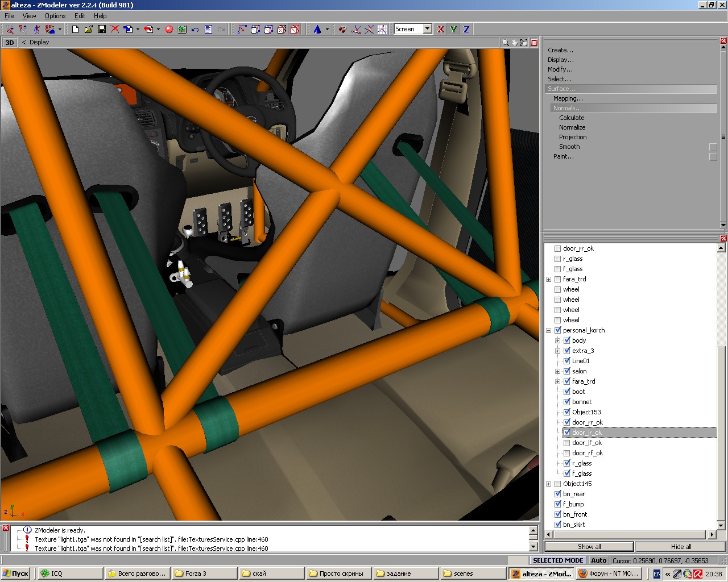This screenshot has width=728, height=582.
Task: Click the Undo arrow toolbar icon
Action: click(195, 29)
